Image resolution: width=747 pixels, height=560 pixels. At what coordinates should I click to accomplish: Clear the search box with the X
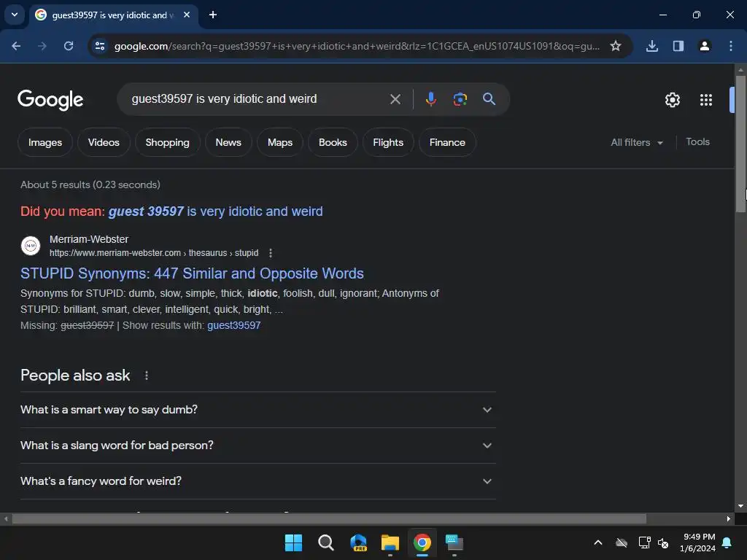(x=395, y=99)
